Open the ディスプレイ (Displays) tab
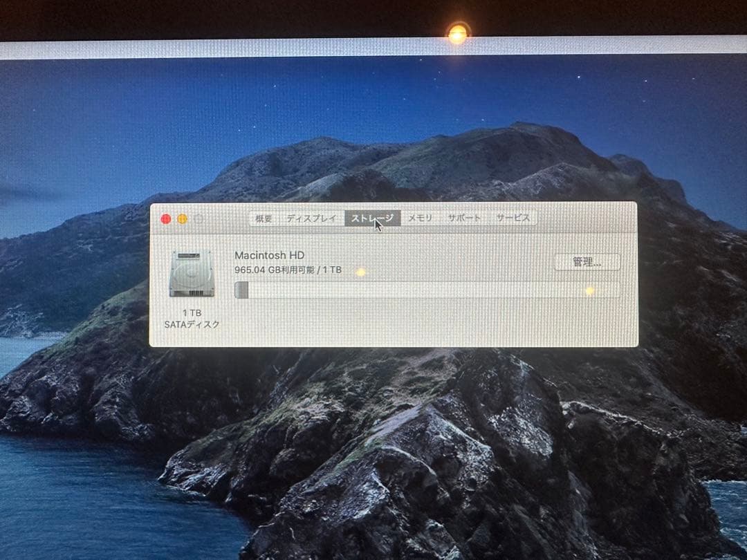747x560 pixels. (x=312, y=218)
